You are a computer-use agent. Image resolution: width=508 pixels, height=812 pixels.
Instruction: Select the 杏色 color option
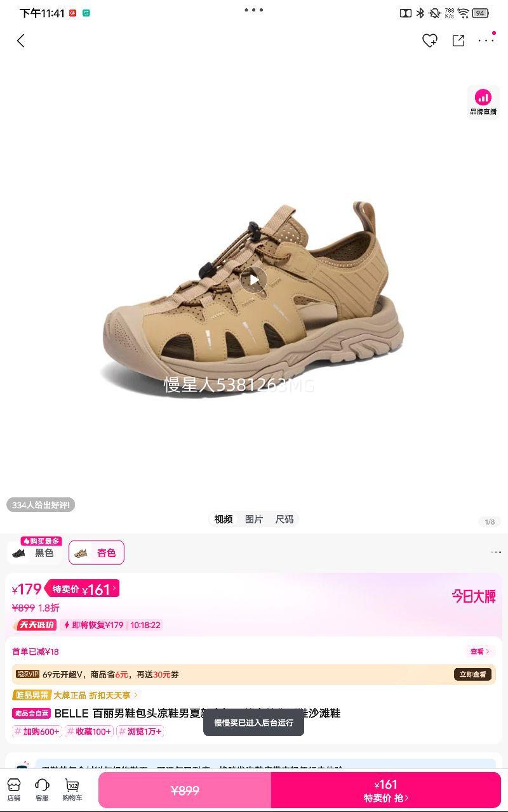pyautogui.click(x=97, y=553)
